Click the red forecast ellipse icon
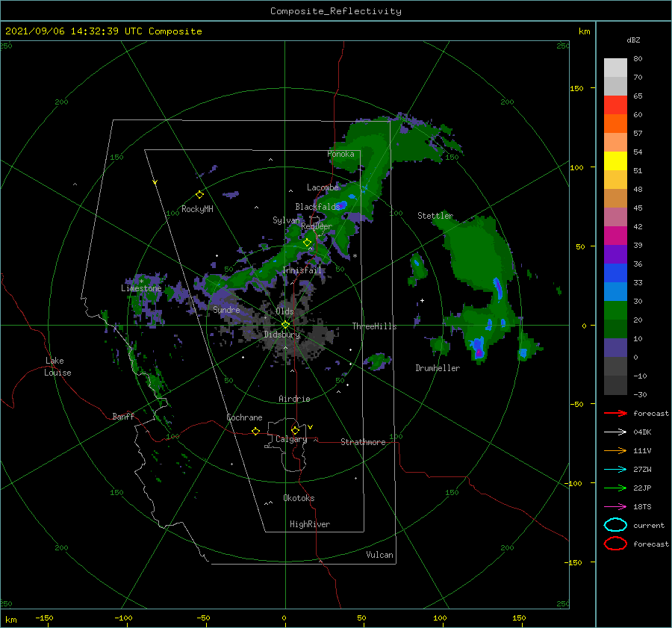Image resolution: width=672 pixels, height=628 pixels. (x=615, y=544)
